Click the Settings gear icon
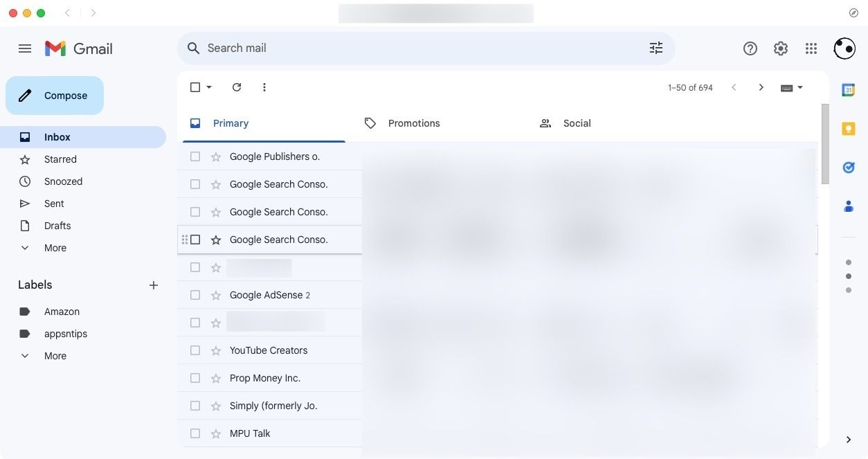The height and width of the screenshot is (459, 868). [x=781, y=48]
